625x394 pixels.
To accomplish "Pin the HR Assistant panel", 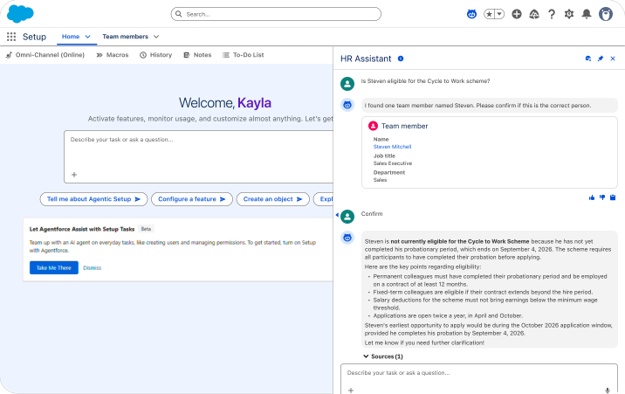I will click(x=600, y=59).
